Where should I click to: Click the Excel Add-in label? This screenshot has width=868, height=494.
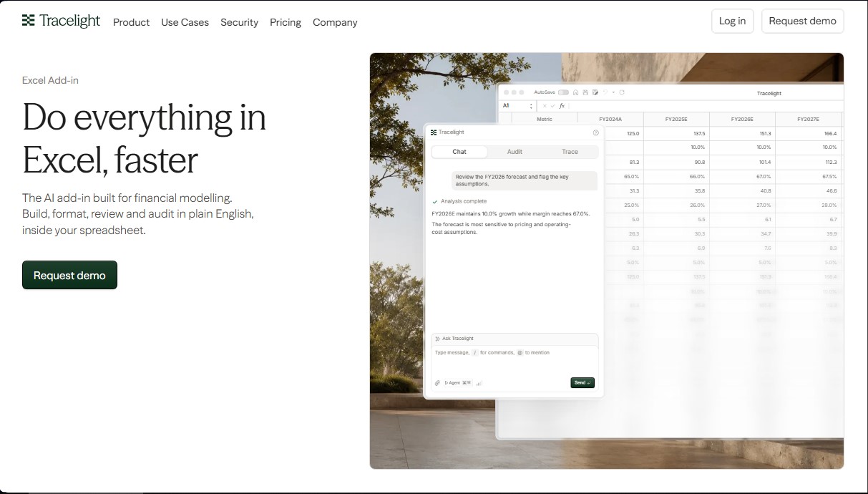(50, 80)
